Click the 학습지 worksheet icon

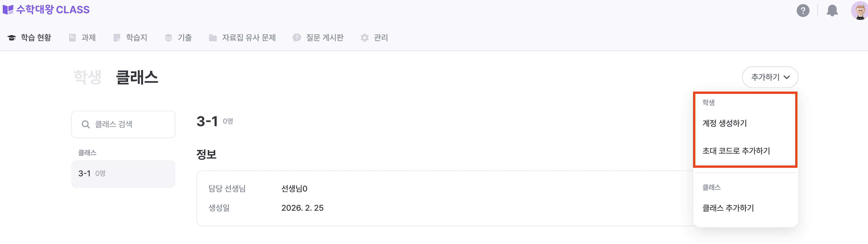coord(117,37)
